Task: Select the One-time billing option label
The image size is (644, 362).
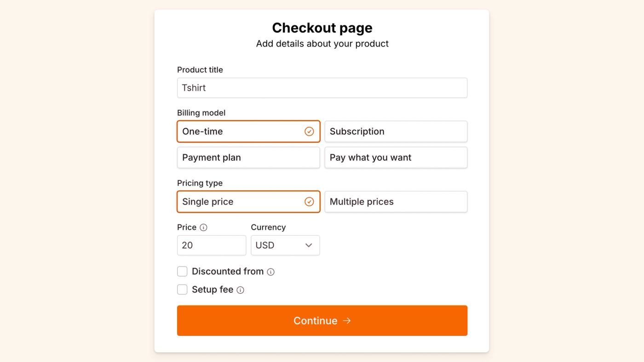Action: pyautogui.click(x=202, y=131)
